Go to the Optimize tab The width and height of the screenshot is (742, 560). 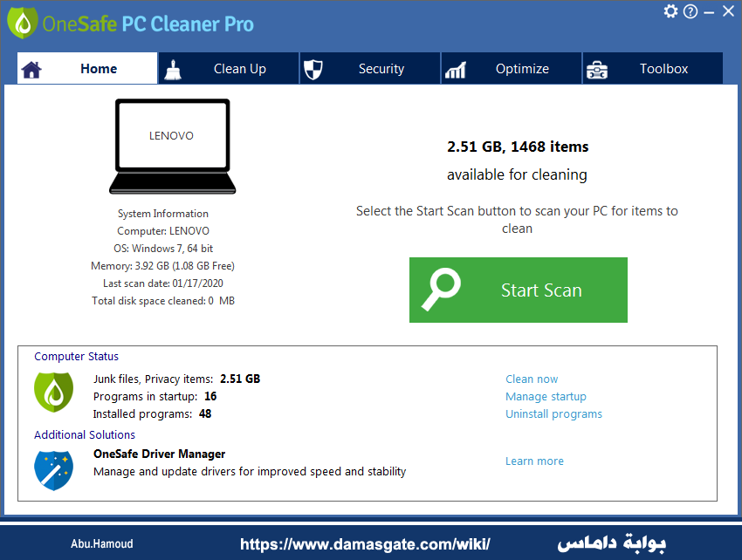[x=512, y=69]
